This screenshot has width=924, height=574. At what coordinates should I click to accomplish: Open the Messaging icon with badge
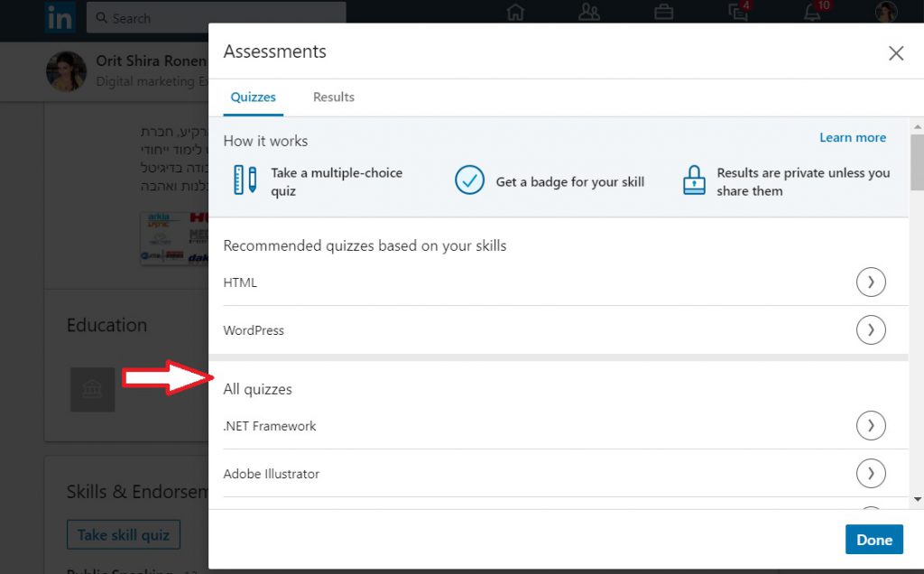(738, 11)
